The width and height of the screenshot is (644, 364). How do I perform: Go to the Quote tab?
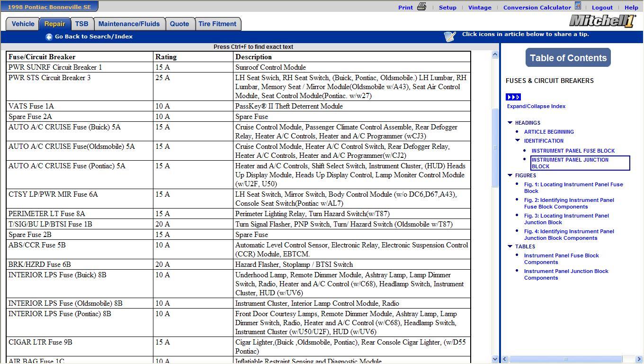tap(179, 24)
